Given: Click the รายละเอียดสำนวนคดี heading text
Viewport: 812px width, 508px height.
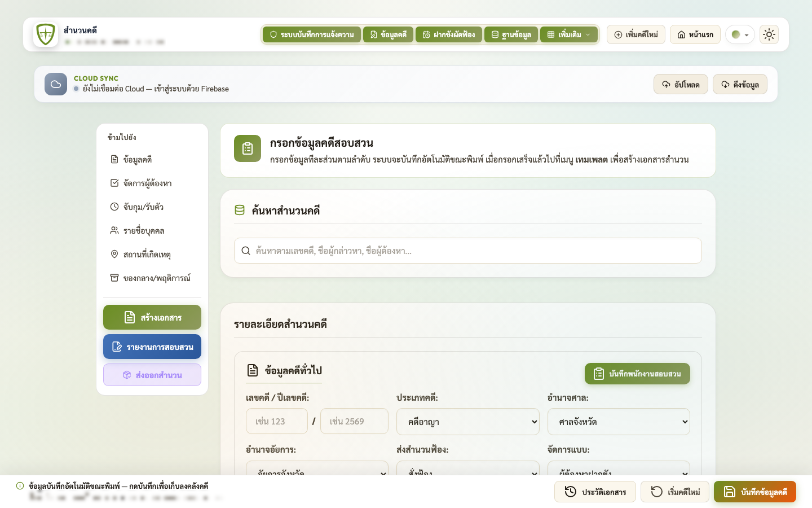Looking at the screenshot, I should point(280,324).
